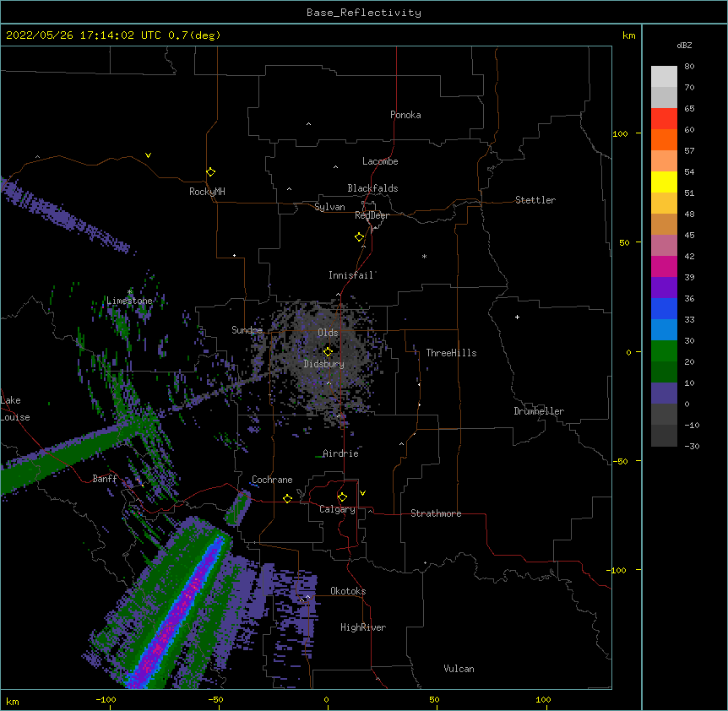Pick the slate purple 10 dBZ legend swatch
The width and height of the screenshot is (728, 711).
pyautogui.click(x=664, y=393)
